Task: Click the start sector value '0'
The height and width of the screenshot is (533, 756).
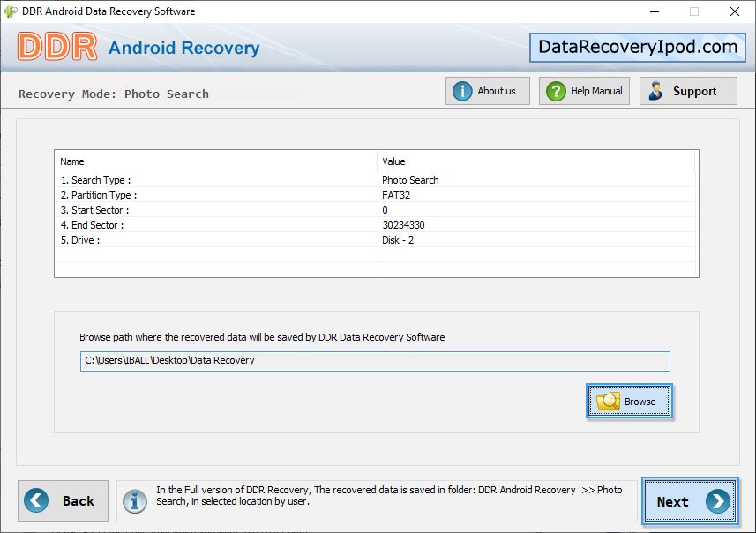Action: pos(385,210)
